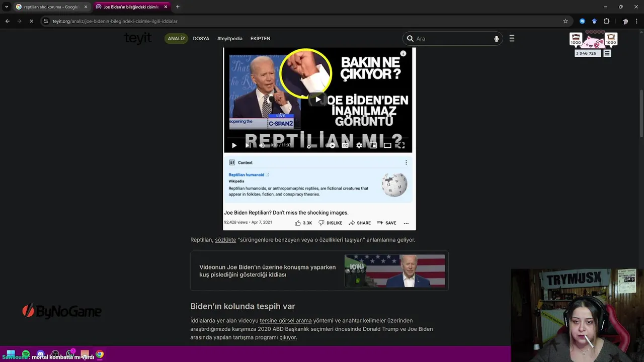Stop loading the page
This screenshot has height=362, width=644.
(x=31, y=21)
